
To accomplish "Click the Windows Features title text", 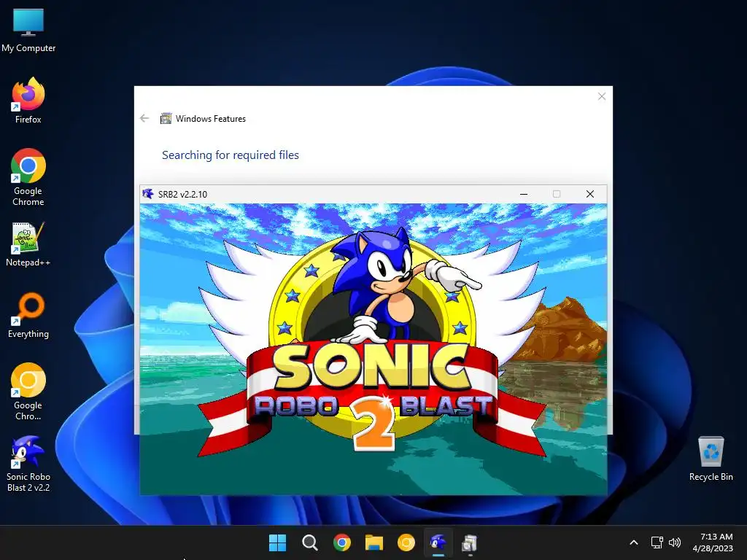I will [211, 119].
